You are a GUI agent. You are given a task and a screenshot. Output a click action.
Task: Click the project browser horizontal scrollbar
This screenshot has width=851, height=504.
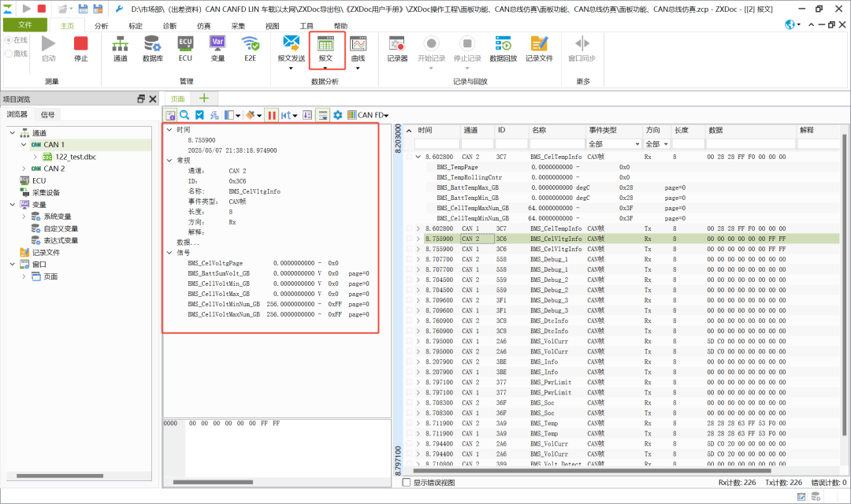(x=60, y=476)
